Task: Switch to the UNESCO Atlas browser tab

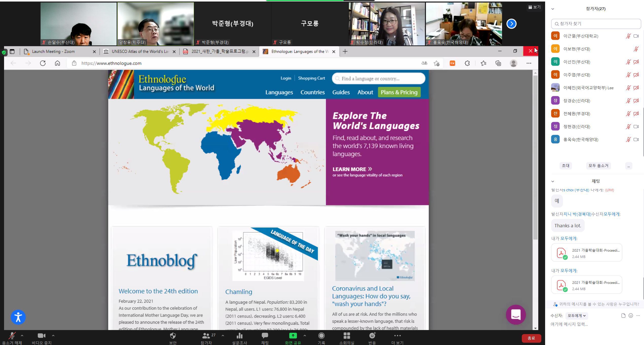Action: [140, 51]
